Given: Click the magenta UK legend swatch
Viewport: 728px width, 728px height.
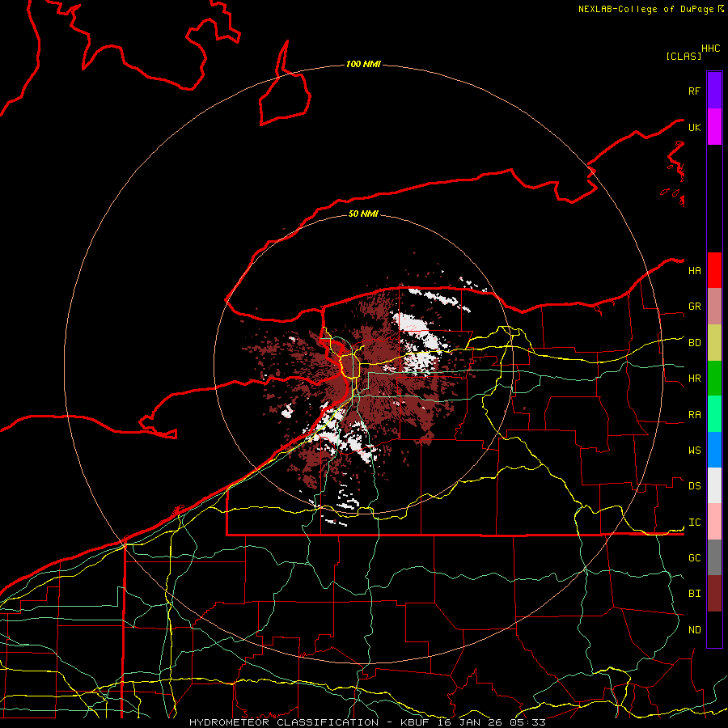Looking at the screenshot, I should click(714, 127).
